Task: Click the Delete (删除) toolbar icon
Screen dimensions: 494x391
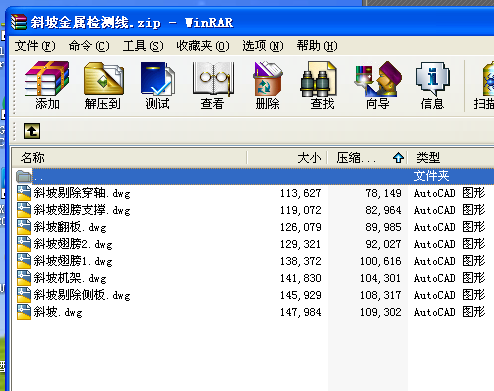Action: [x=267, y=85]
